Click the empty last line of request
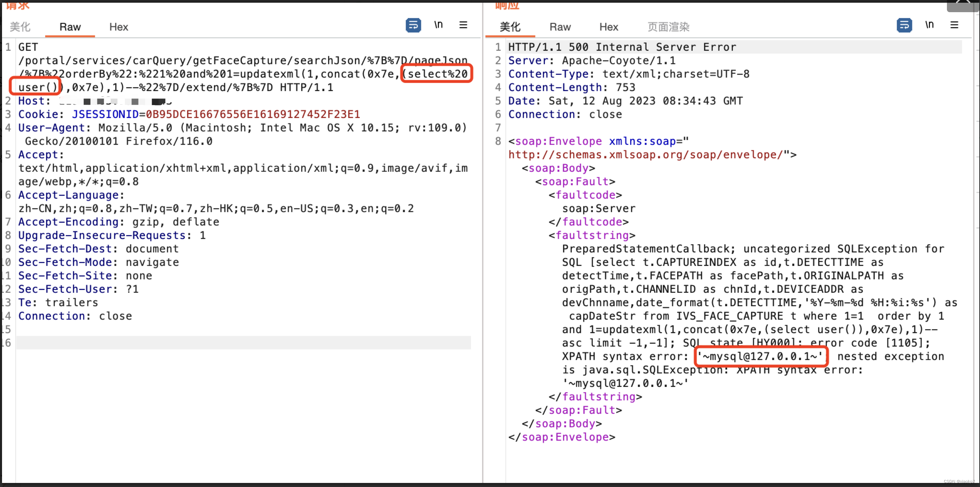Screen dimensions: 980x487 (243, 343)
